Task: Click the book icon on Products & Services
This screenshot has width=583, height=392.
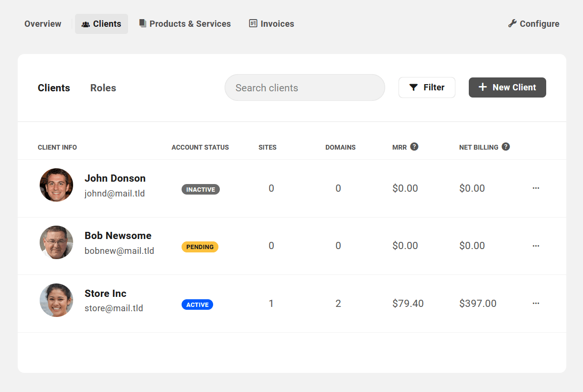Action: point(143,23)
